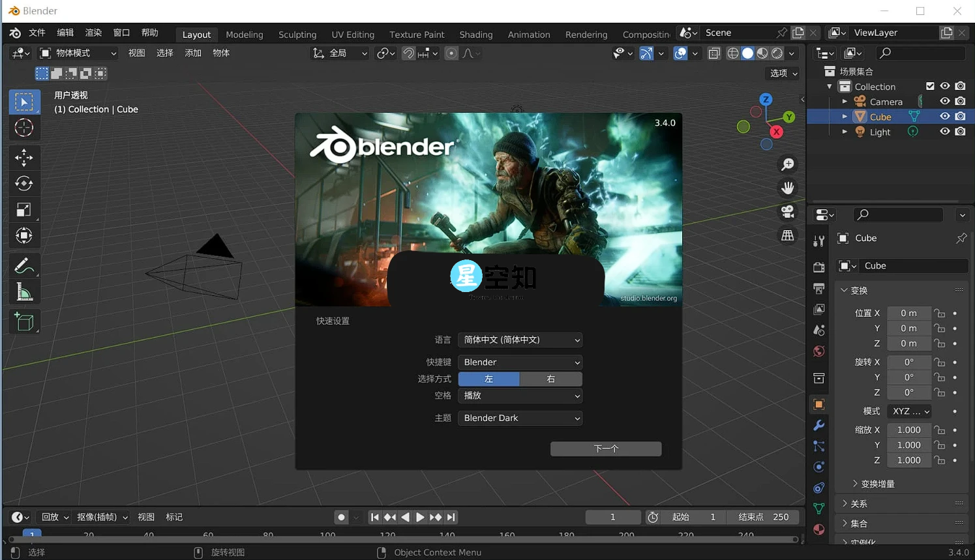Click the 下一个 next button

tap(606, 449)
